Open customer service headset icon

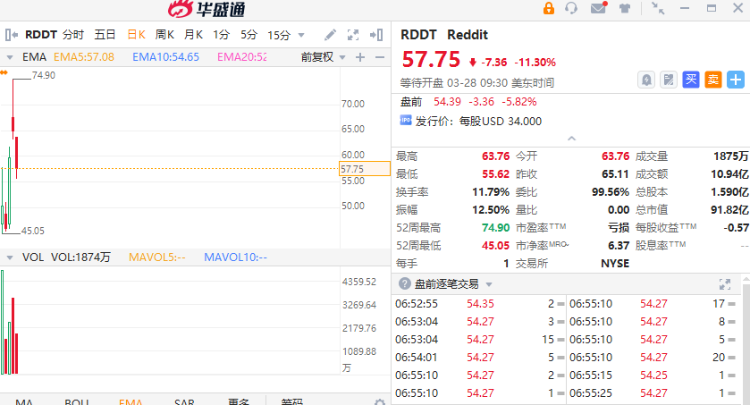click(x=571, y=8)
